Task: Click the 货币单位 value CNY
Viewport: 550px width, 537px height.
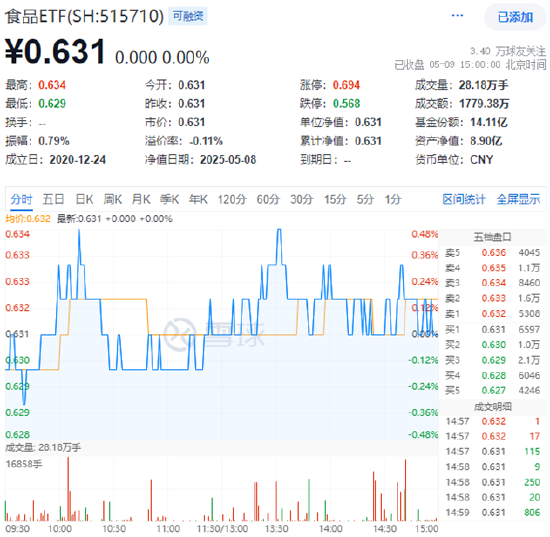Action: (481, 160)
